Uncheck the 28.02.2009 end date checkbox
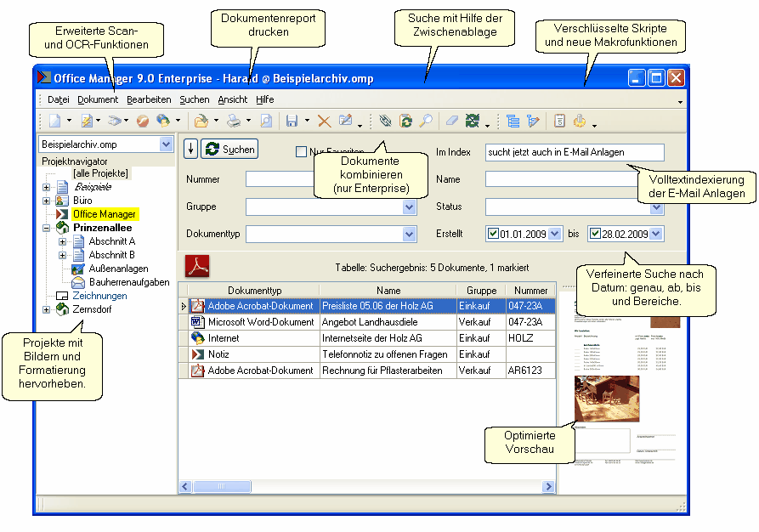Viewport: 759px width, 532px height. point(595,234)
